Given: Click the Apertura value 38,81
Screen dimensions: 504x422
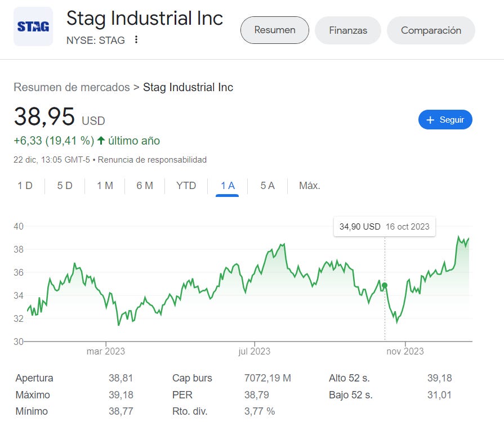Looking at the screenshot, I should (x=121, y=378).
